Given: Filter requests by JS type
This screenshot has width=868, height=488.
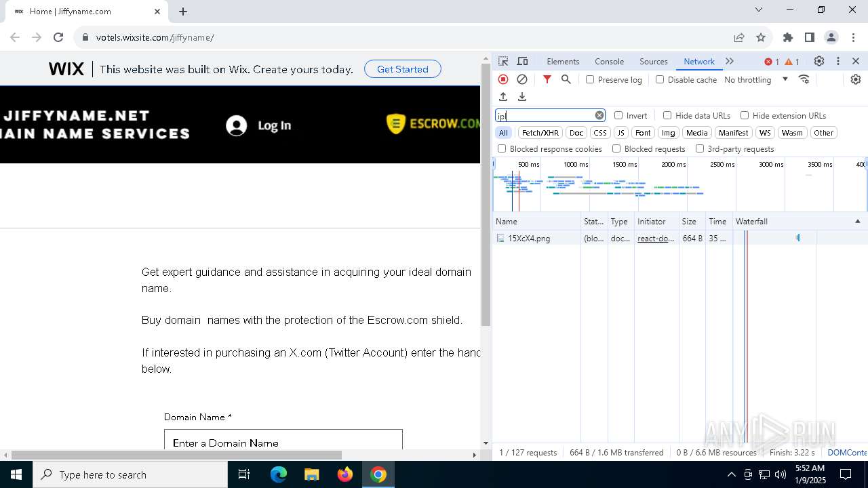Looking at the screenshot, I should [x=620, y=133].
